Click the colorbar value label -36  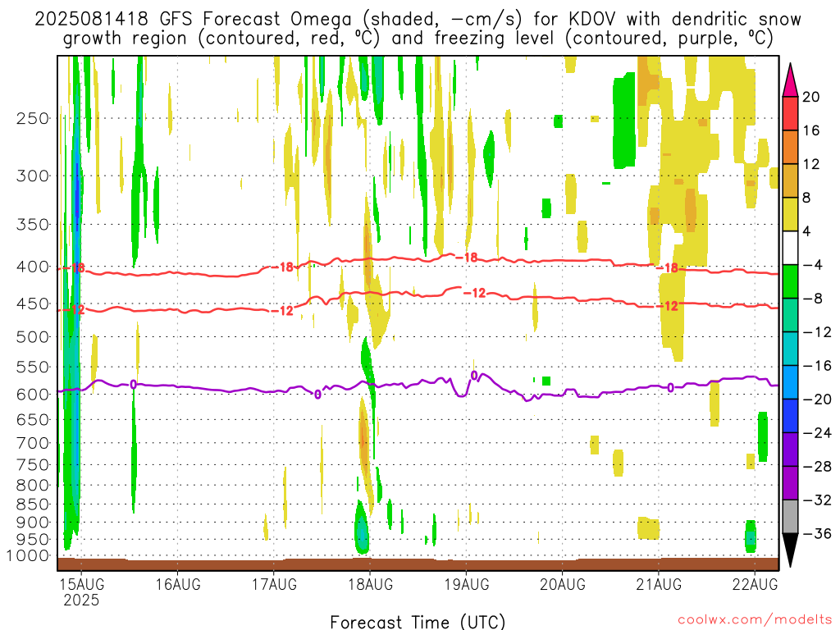[x=817, y=533]
